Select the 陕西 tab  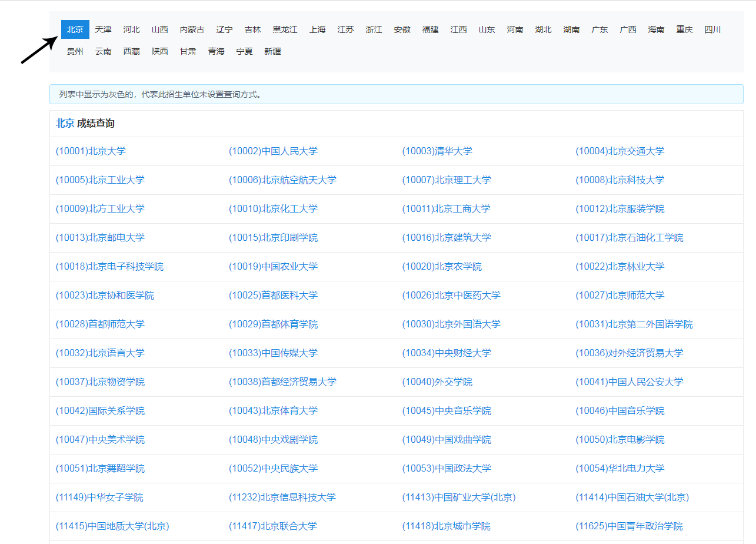160,51
